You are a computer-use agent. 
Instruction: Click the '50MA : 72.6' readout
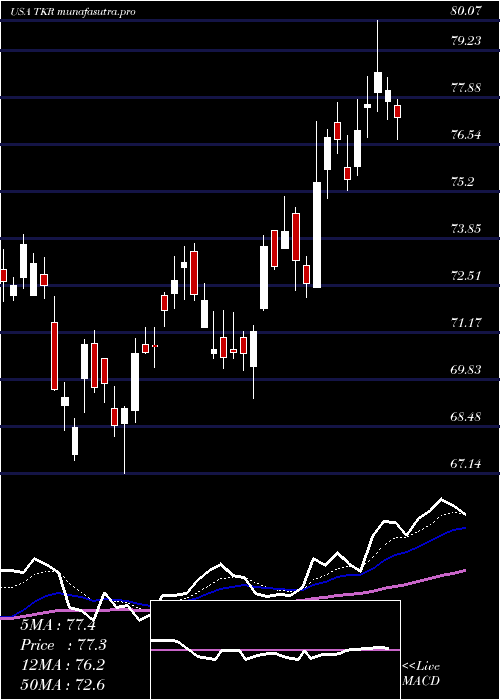click(x=62, y=684)
